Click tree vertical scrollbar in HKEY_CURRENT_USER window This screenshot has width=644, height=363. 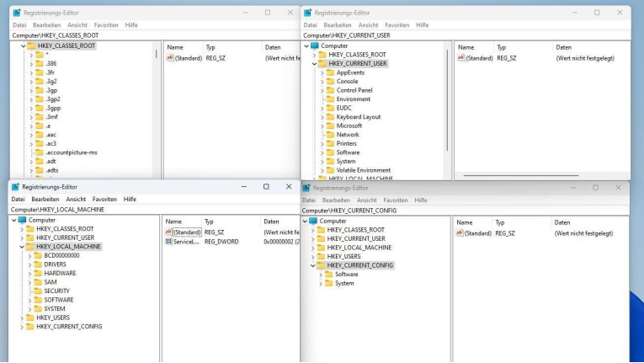tap(447, 101)
